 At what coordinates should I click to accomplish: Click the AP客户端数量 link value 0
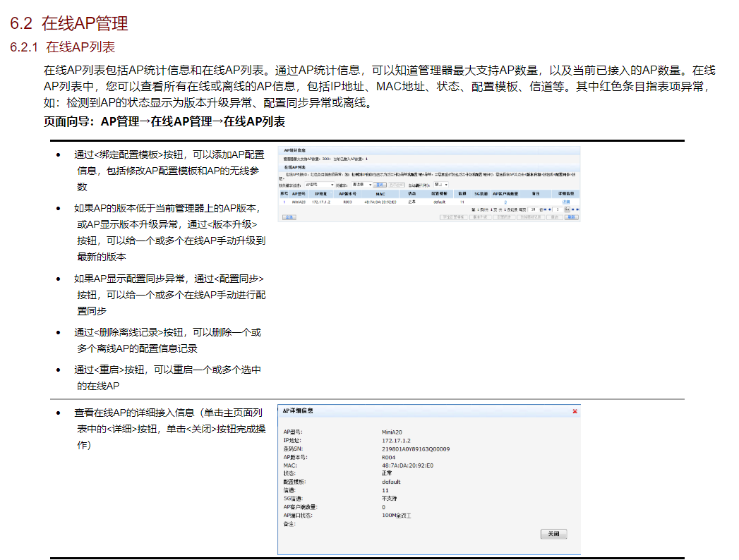coord(505,202)
